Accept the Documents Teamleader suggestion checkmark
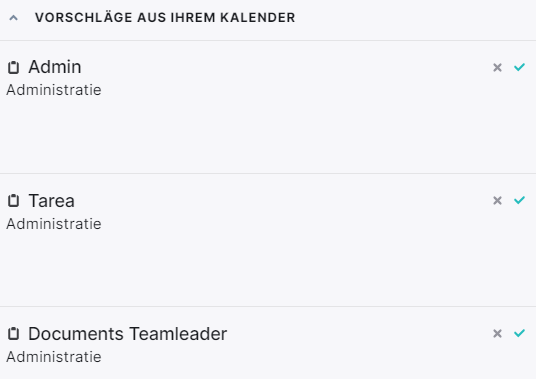 [519, 333]
